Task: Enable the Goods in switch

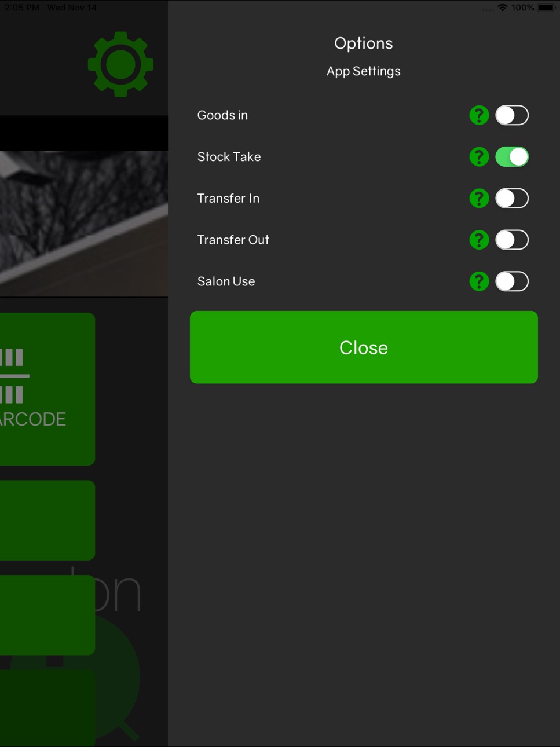Action: [512, 115]
